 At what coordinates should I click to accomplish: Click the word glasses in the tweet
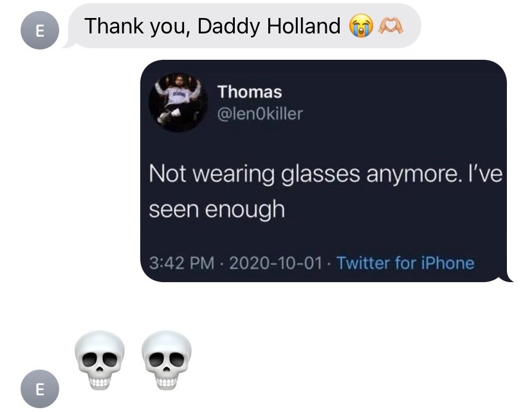click(320, 174)
